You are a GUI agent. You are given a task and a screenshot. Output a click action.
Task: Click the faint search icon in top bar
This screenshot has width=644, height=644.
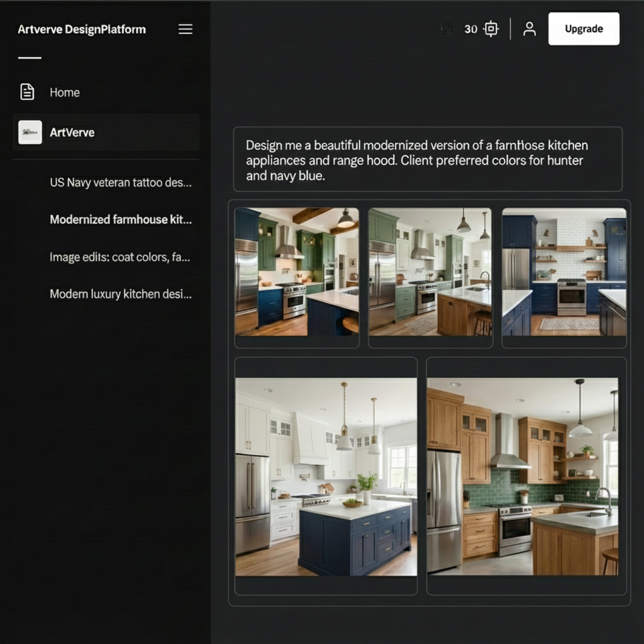(x=446, y=29)
